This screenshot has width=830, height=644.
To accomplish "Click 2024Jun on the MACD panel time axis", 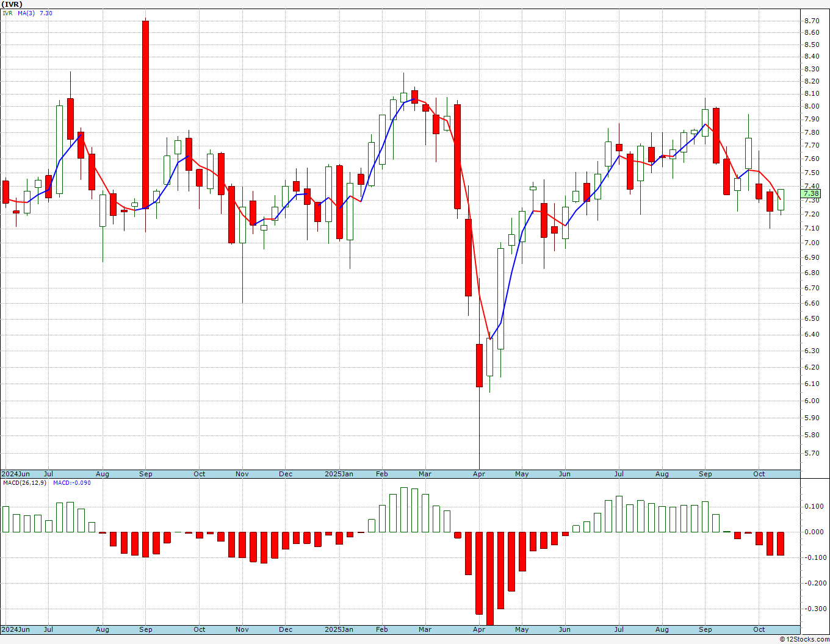I will pos(15,629).
